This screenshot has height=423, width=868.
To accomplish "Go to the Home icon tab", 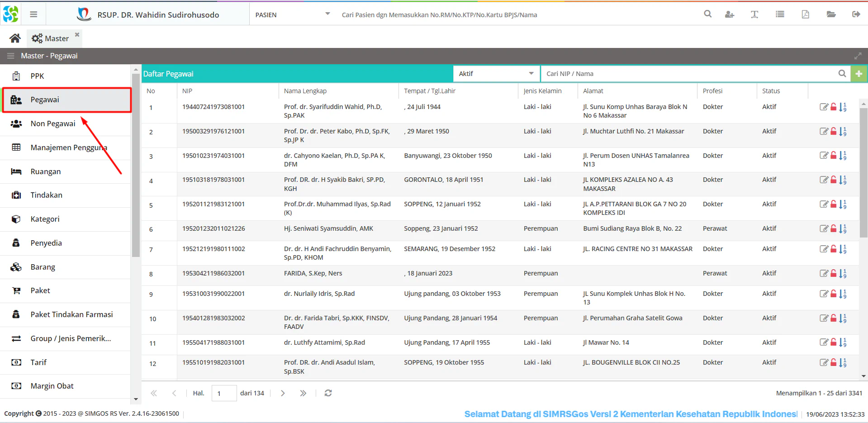I will pyautogui.click(x=15, y=38).
